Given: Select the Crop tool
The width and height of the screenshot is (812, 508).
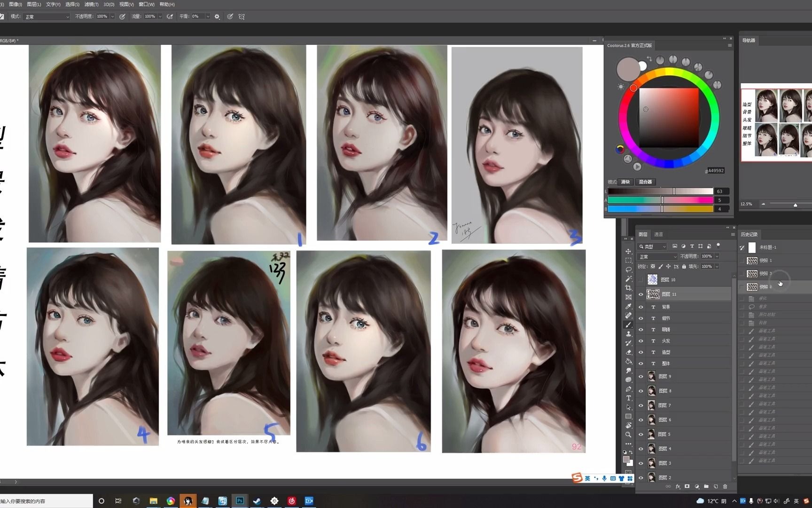Looking at the screenshot, I should point(628,288).
